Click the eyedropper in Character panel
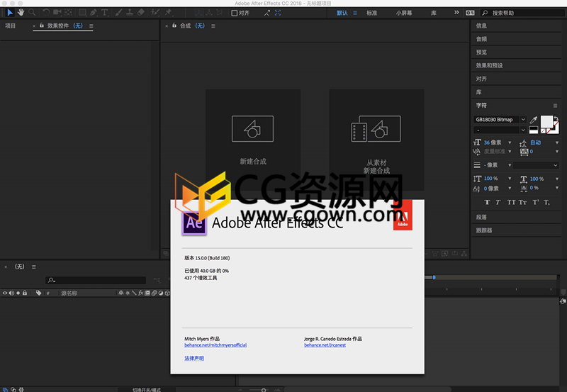 click(534, 120)
